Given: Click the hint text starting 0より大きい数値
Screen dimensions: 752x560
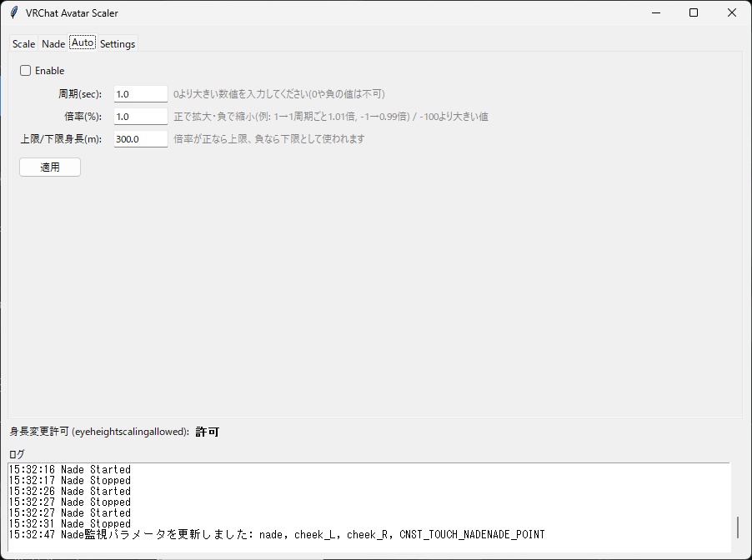Looking at the screenshot, I should [279, 94].
